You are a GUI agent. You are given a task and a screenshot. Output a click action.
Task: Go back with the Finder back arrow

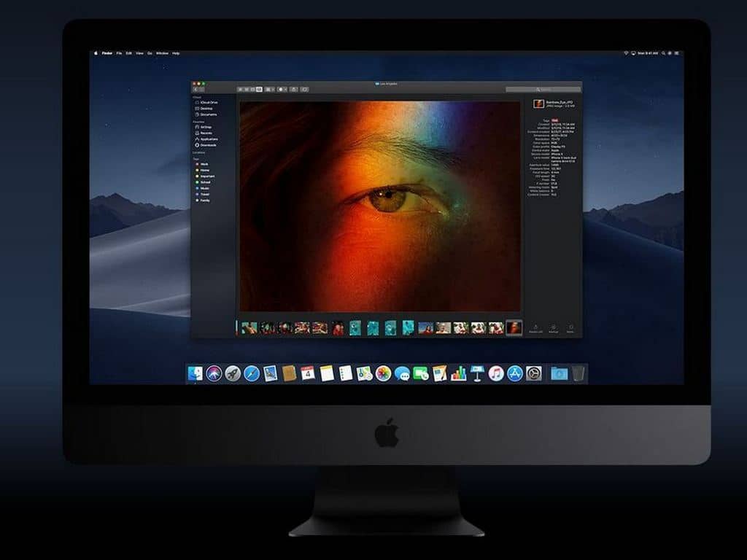click(x=196, y=89)
